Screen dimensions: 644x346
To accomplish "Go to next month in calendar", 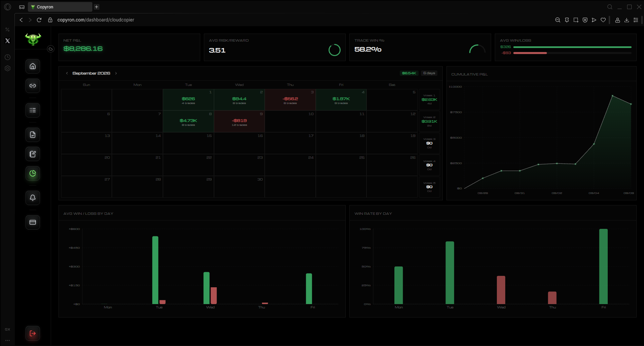I will pos(116,73).
